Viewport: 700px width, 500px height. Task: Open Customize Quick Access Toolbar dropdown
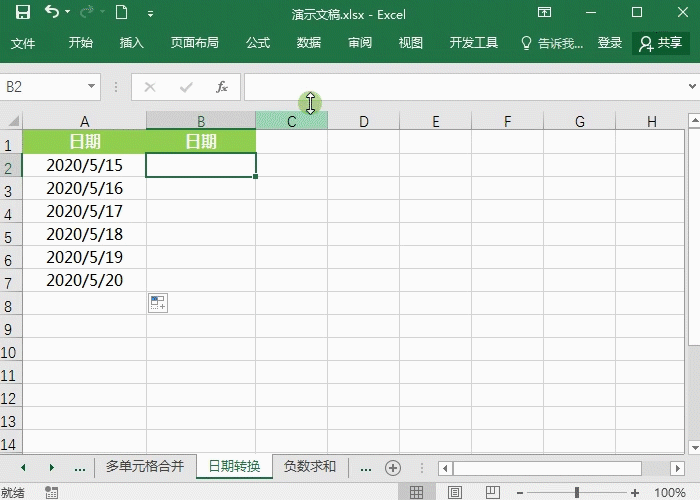point(150,14)
